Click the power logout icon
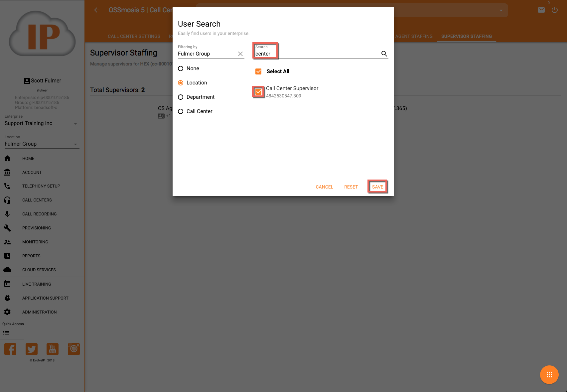Screen dimensions: 567x392 pyautogui.click(x=554, y=10)
